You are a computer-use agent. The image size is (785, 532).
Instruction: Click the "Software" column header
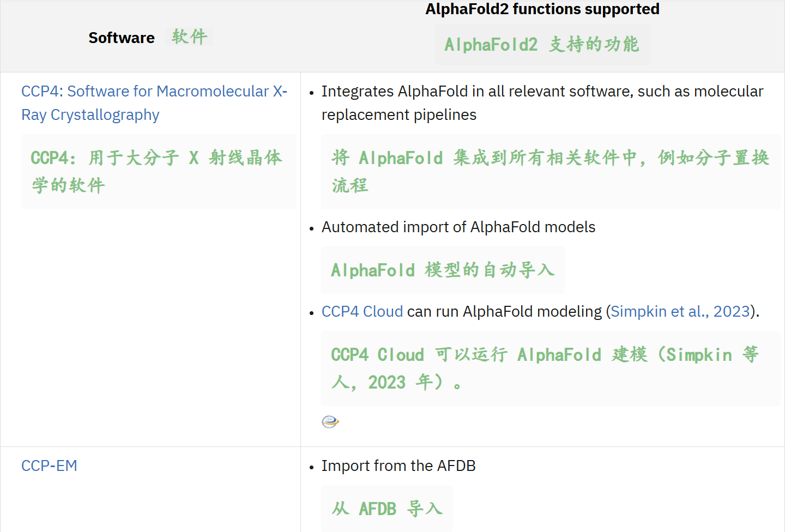122,38
